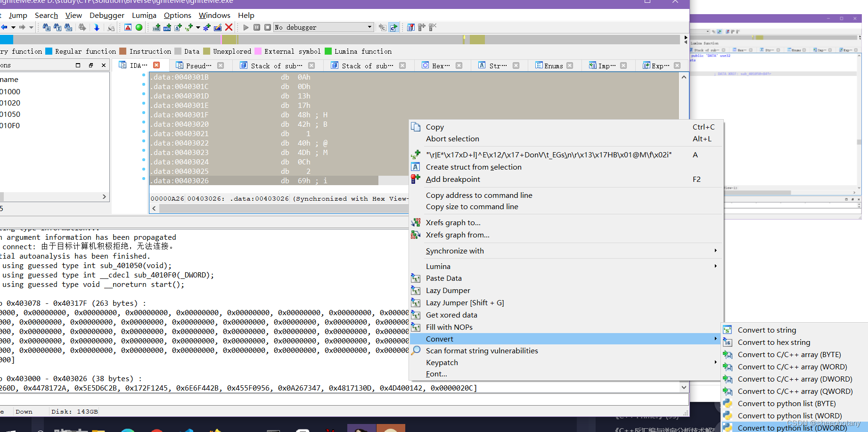The height and width of the screenshot is (432, 868).
Task: Click the Scan format string magnifier icon
Action: (x=416, y=350)
